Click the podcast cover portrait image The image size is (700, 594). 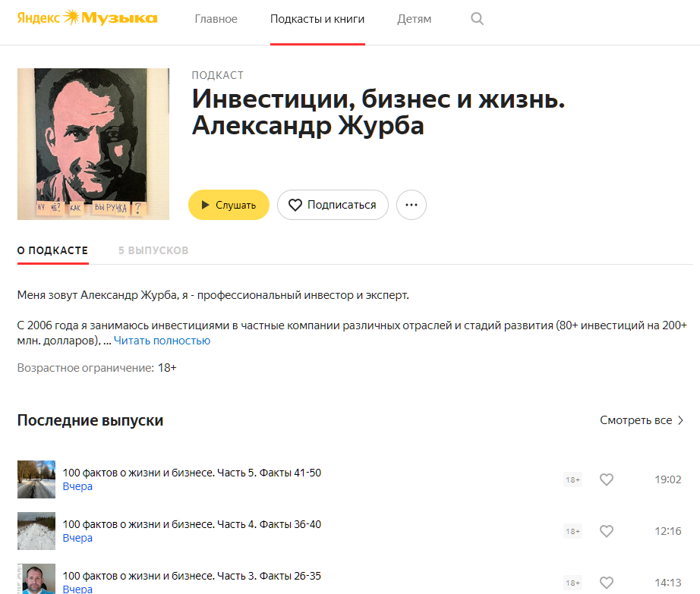pos(93,144)
